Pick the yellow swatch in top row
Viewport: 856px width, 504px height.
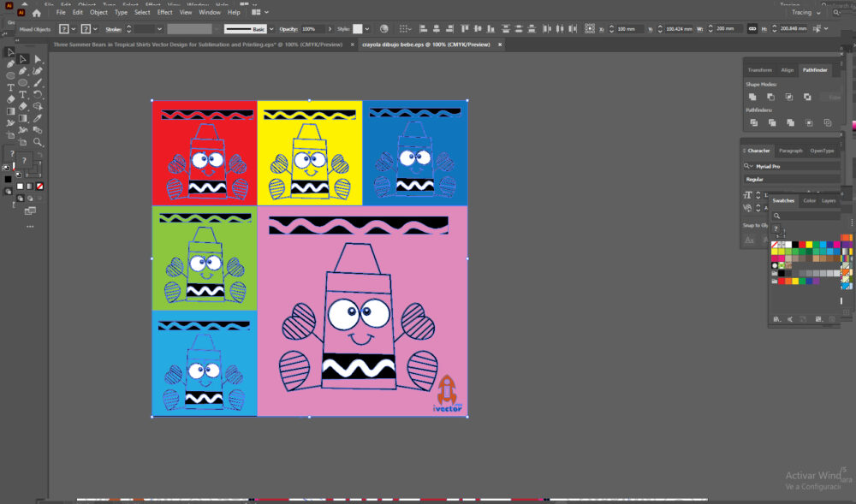click(809, 245)
